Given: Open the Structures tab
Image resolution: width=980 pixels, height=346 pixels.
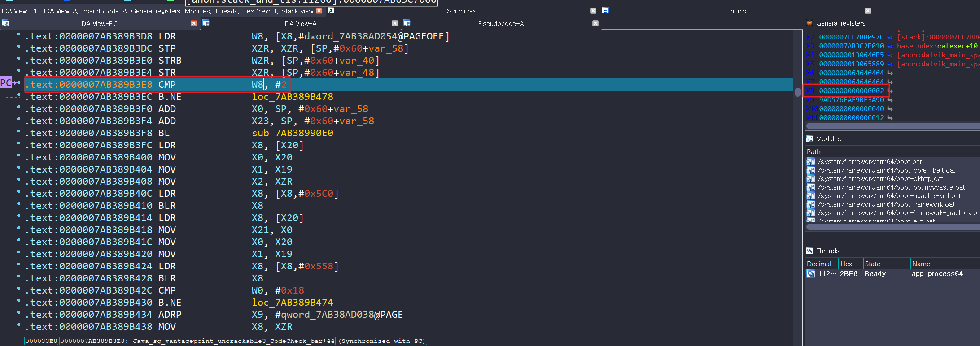Looking at the screenshot, I should tap(461, 11).
